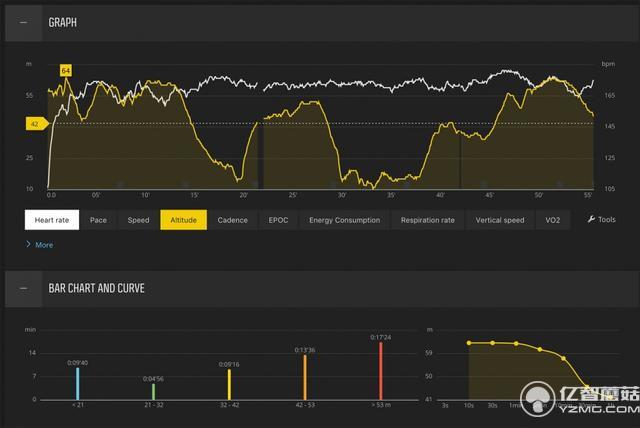Click the green 21 - 32 altitude bar
Viewport: 640px width, 428px height.
click(153, 391)
